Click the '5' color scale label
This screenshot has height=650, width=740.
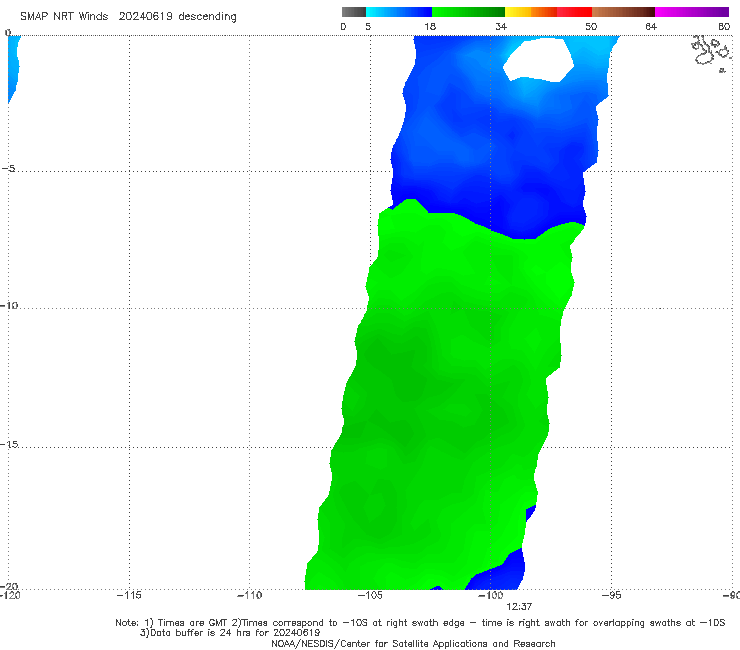click(368, 27)
